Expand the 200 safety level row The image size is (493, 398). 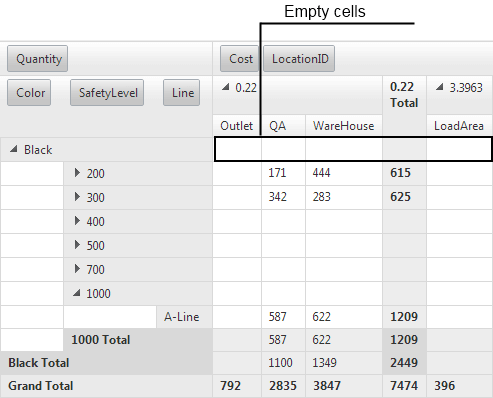coord(77,173)
